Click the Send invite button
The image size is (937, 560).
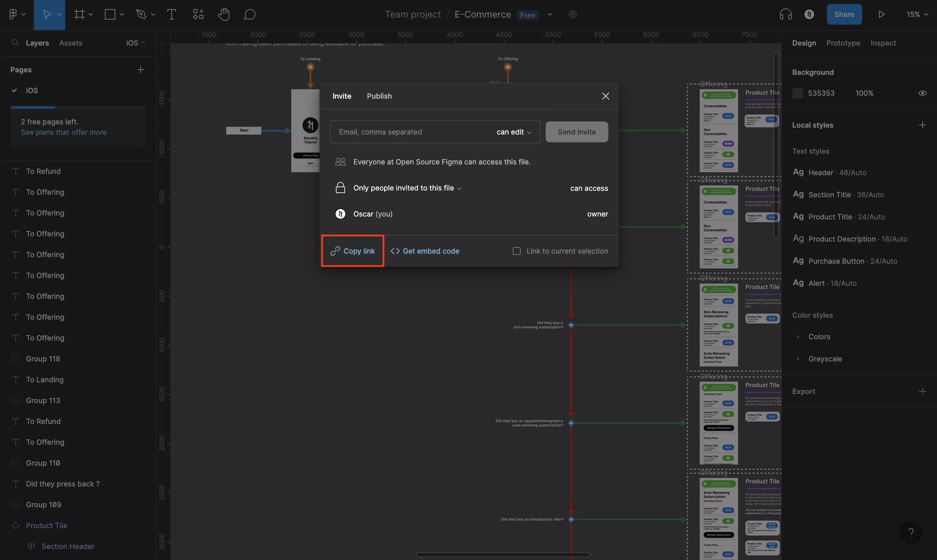click(x=576, y=132)
